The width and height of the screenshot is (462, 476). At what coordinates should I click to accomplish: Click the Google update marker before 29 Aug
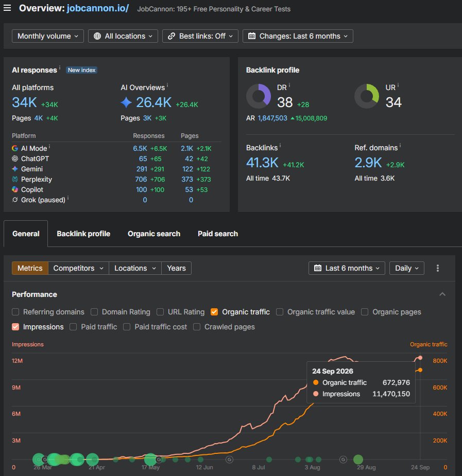coord(343,460)
